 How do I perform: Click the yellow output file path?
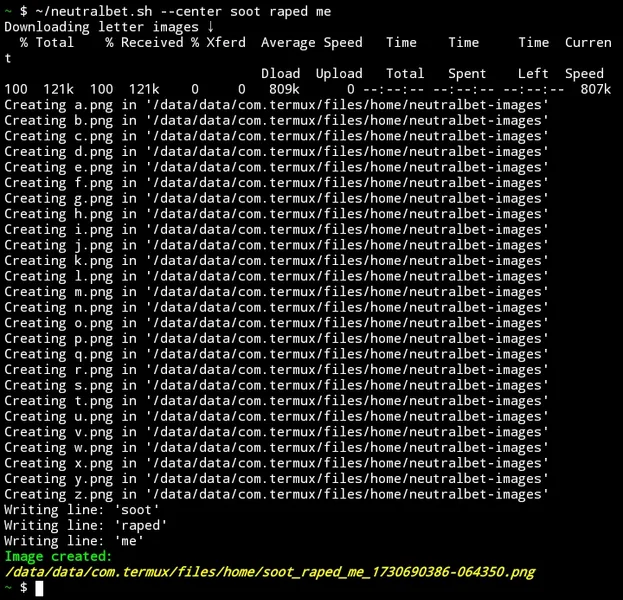pyautogui.click(x=270, y=572)
